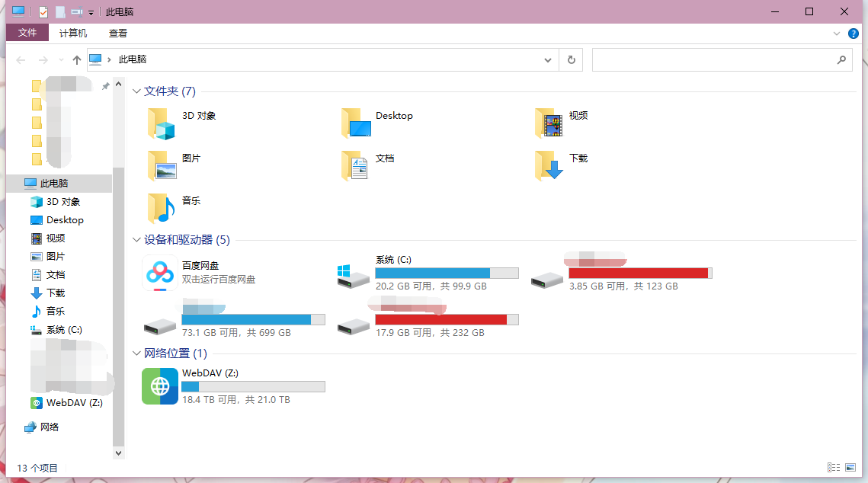Open the 下载 folder in main pane
The height and width of the screenshot is (483, 868).
pyautogui.click(x=549, y=165)
